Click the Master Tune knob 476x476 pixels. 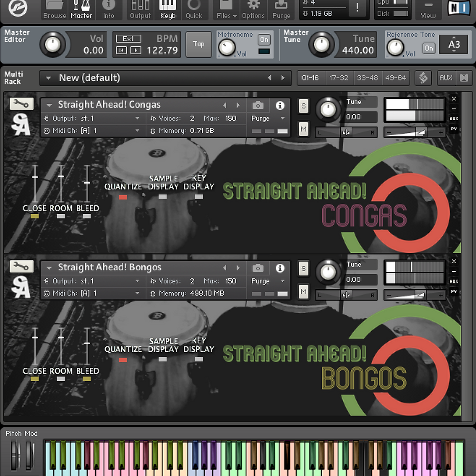click(x=321, y=45)
